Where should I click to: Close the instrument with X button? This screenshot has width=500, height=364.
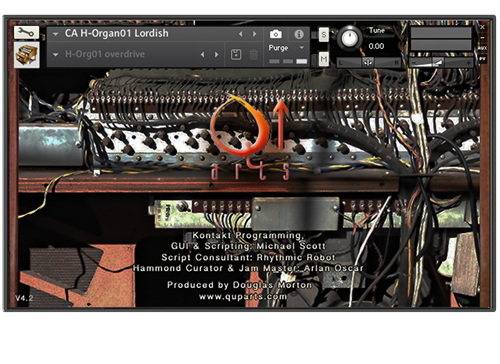coord(482,27)
